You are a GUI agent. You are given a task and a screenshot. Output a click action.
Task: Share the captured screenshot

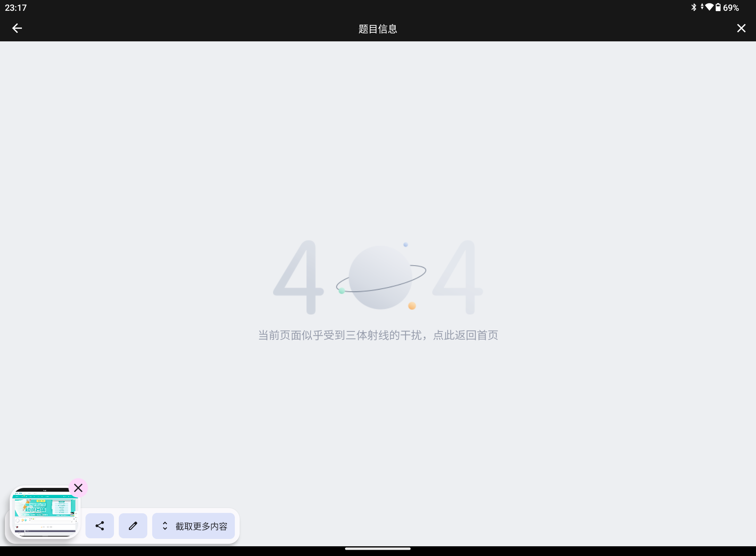(x=100, y=526)
